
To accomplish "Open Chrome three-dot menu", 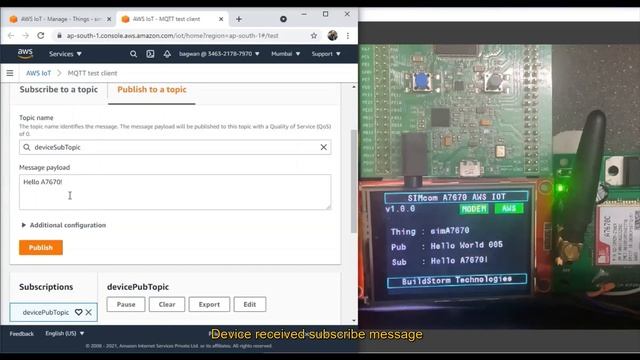I will click(348, 36).
